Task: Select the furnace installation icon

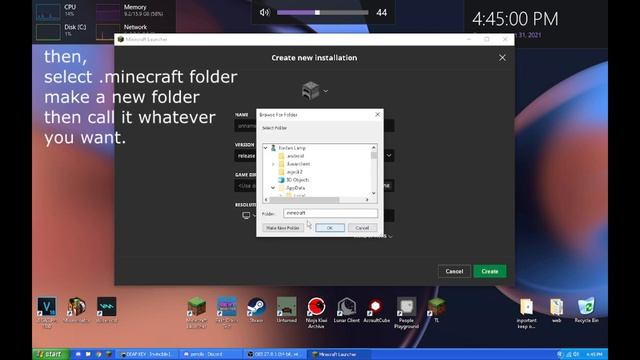Action: (x=311, y=90)
